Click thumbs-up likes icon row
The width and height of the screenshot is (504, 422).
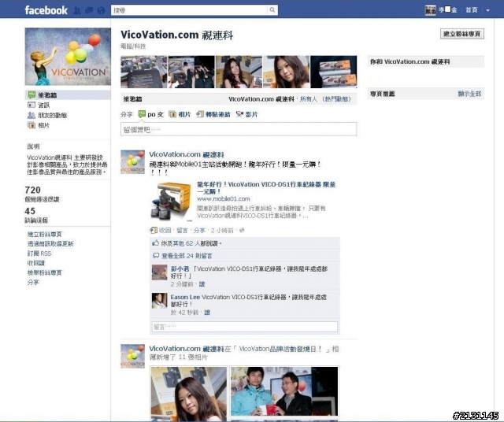(156, 243)
